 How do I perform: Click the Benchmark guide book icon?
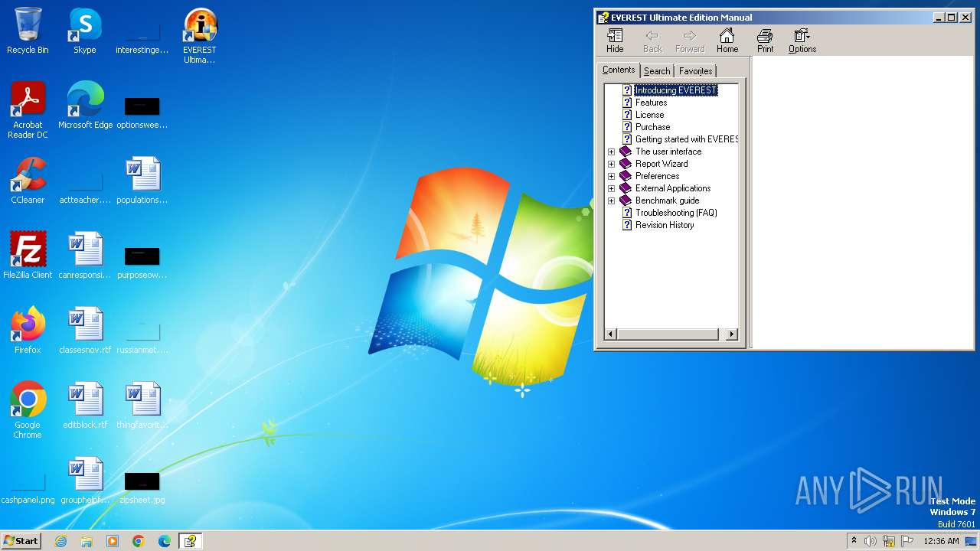pos(626,201)
